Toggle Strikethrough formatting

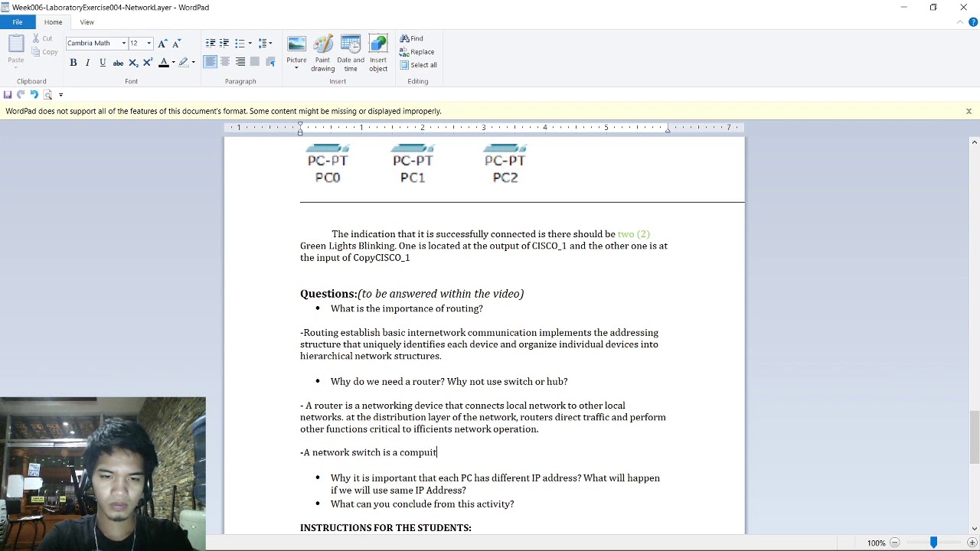(118, 62)
